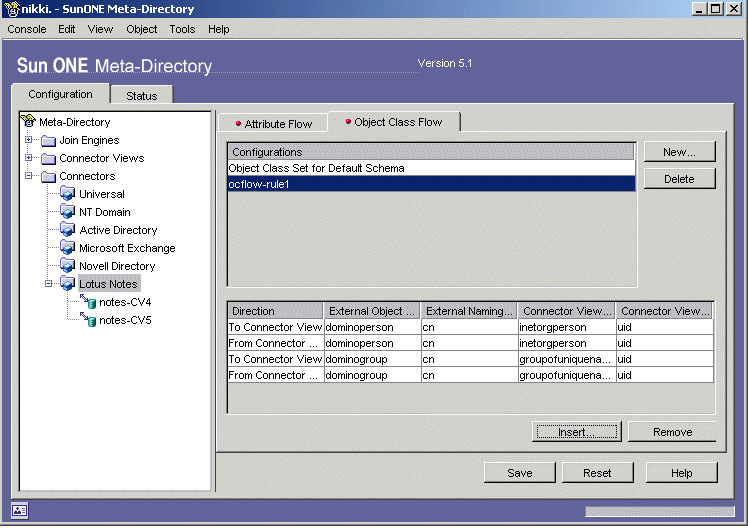The image size is (748, 528).
Task: Collapse the Lotus Notes node
Action: coord(48,284)
